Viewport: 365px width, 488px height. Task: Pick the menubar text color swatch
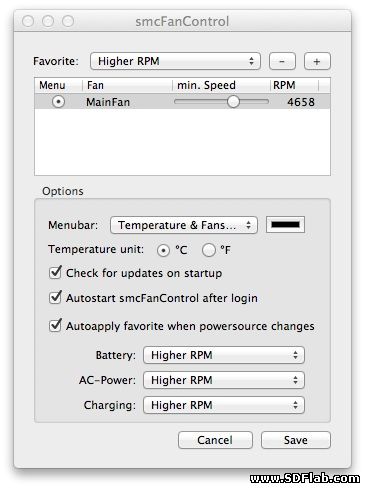point(285,225)
